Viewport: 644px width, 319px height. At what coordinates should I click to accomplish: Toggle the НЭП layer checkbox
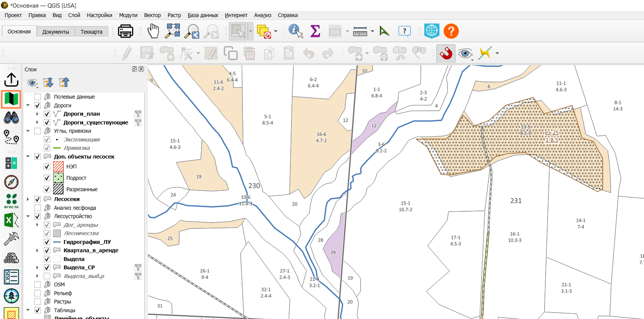47,167
